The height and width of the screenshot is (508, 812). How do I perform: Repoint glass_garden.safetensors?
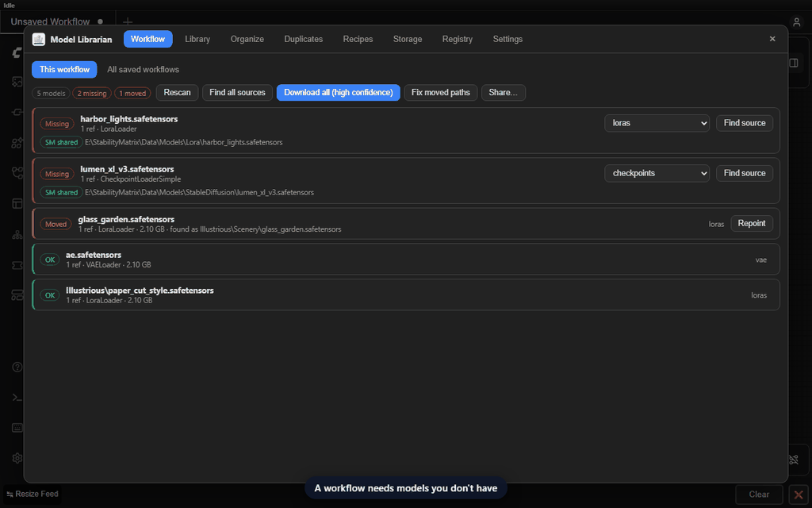click(x=752, y=223)
